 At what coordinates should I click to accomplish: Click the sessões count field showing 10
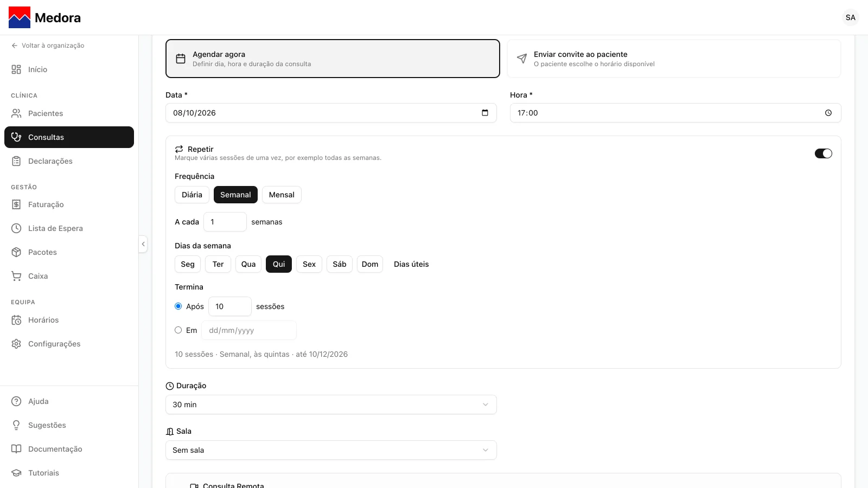pos(230,306)
